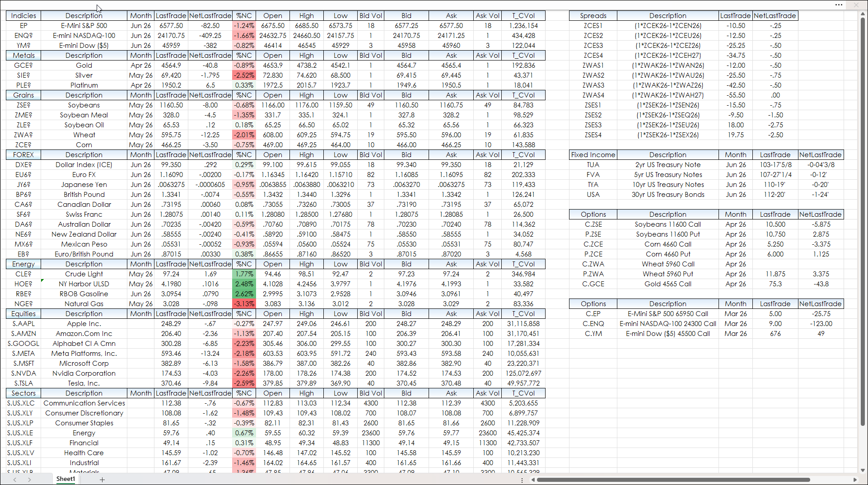Click the horizontal scrollbar thumb
The width and height of the screenshot is (868, 485).
tap(673, 480)
